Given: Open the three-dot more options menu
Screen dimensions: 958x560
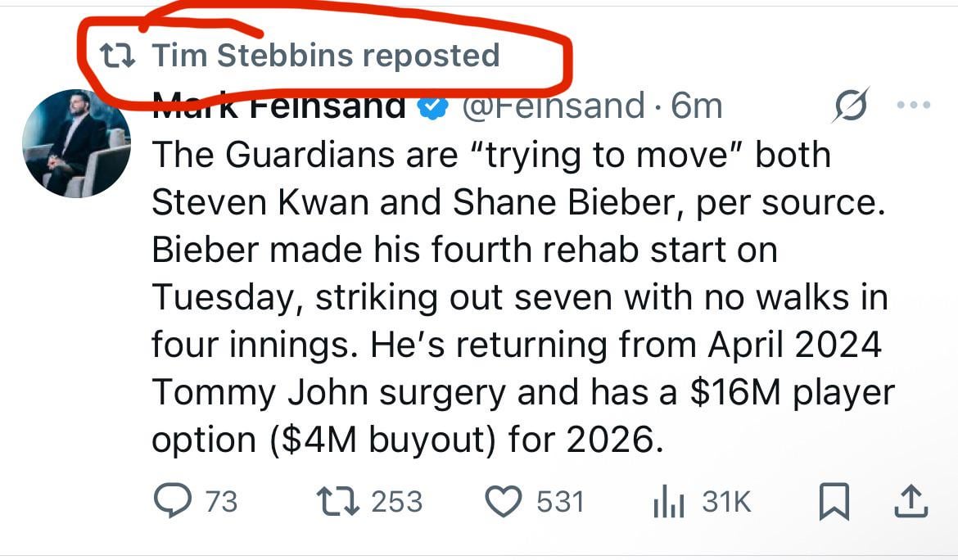Looking at the screenshot, I should click(x=914, y=106).
